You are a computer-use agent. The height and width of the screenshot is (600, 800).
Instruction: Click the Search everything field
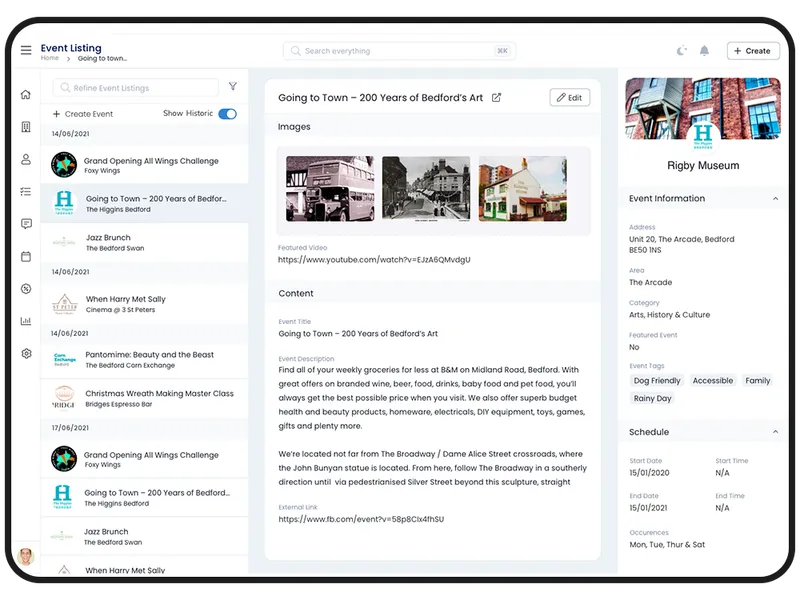tap(400, 51)
